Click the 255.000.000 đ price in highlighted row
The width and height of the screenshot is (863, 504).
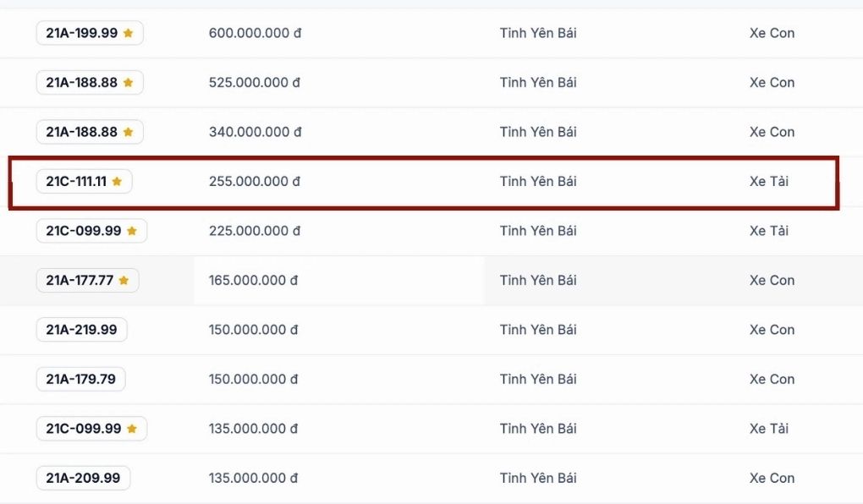[255, 181]
